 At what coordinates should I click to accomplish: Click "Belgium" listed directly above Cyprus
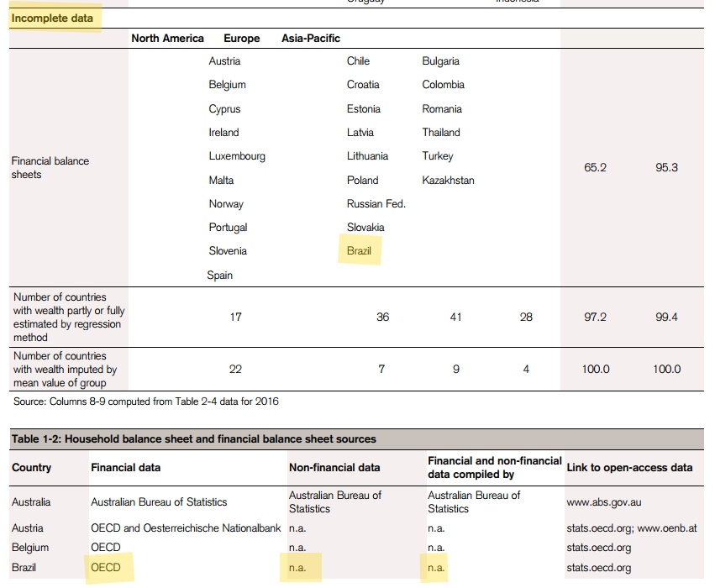point(227,85)
